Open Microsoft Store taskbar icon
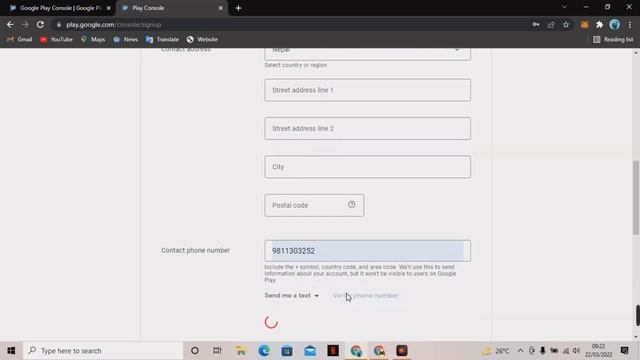Screen dimensions: 640x360 [287, 351]
